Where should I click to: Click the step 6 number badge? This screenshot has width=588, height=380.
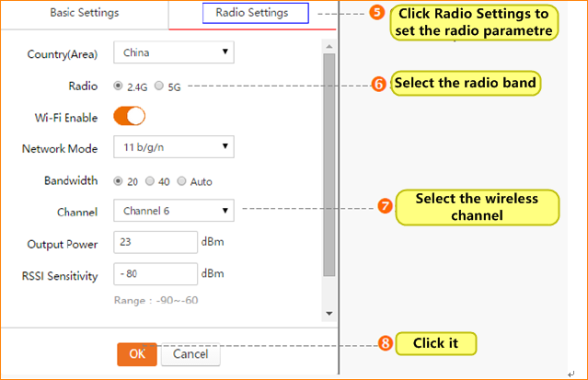[x=378, y=84]
